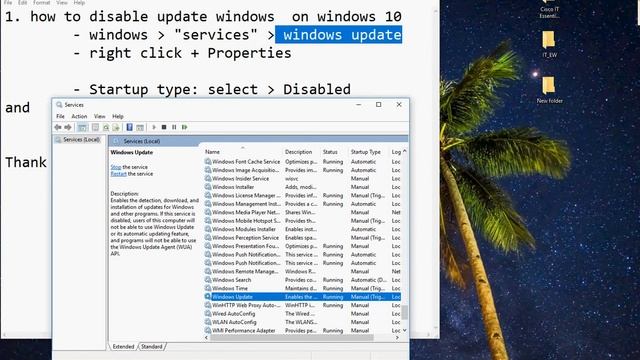Open the View menu in Services
640x360 pixels.
point(100,116)
